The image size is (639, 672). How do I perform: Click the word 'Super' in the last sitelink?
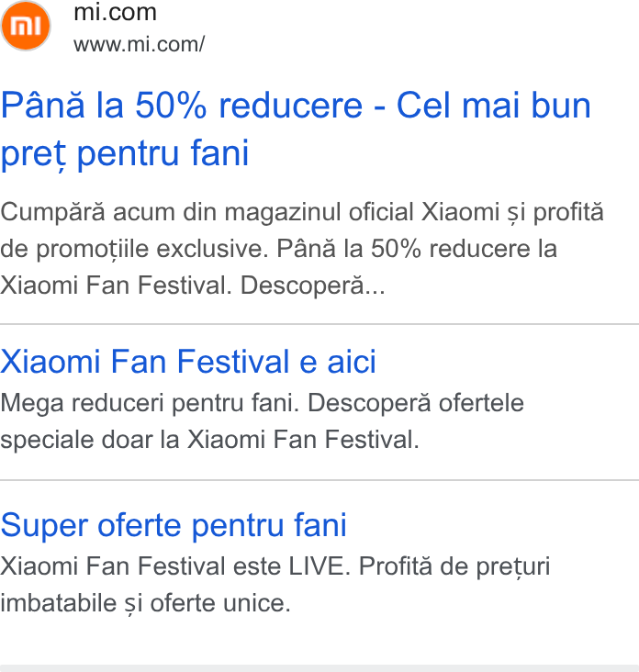(x=45, y=526)
